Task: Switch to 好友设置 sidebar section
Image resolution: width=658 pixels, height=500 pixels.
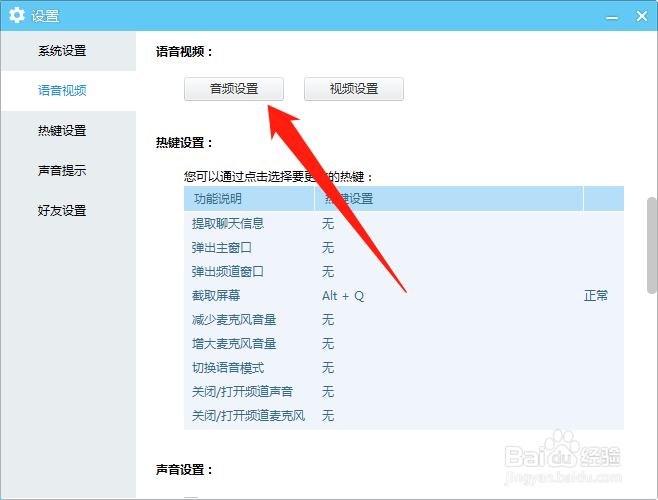Action: [x=68, y=210]
